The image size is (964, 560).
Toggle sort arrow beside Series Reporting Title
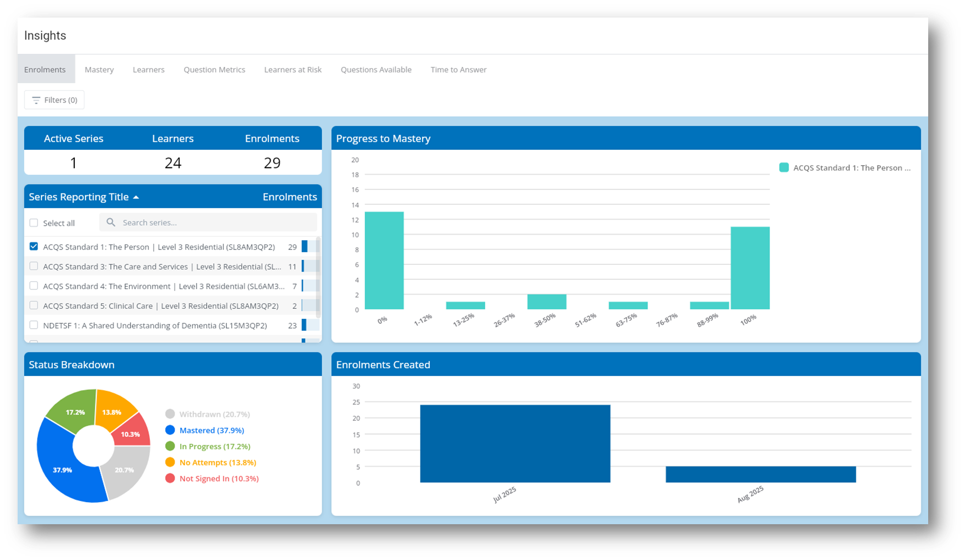[x=136, y=197]
